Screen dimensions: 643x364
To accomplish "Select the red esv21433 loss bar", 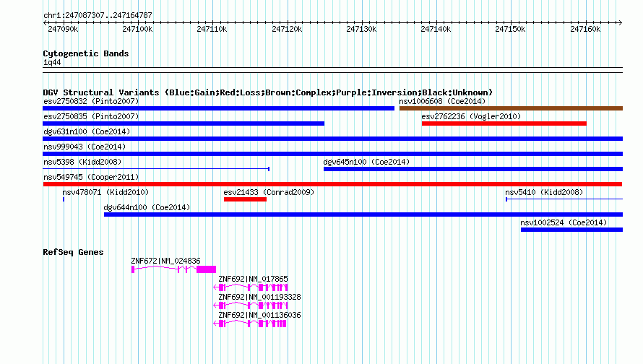I will click(245, 199).
